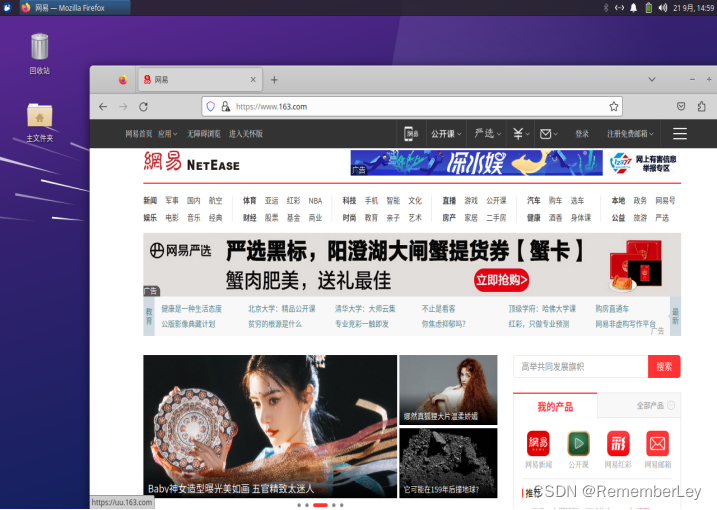
Task: Click the 购房直通车 link
Action: pyautogui.click(x=612, y=309)
